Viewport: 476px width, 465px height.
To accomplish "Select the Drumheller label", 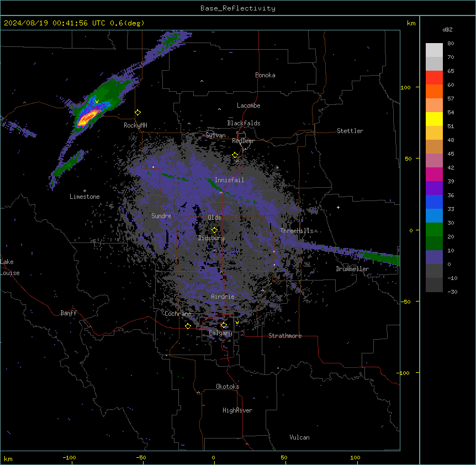I will click(x=352, y=269).
